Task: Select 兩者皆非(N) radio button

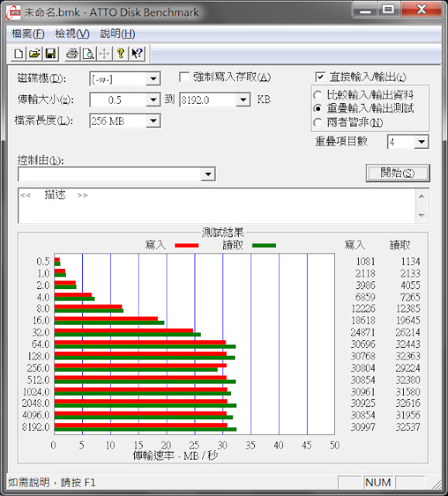Action: coord(318,122)
